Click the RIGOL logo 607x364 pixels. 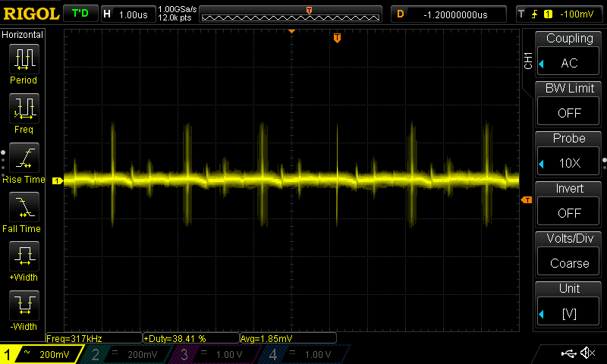pos(31,14)
